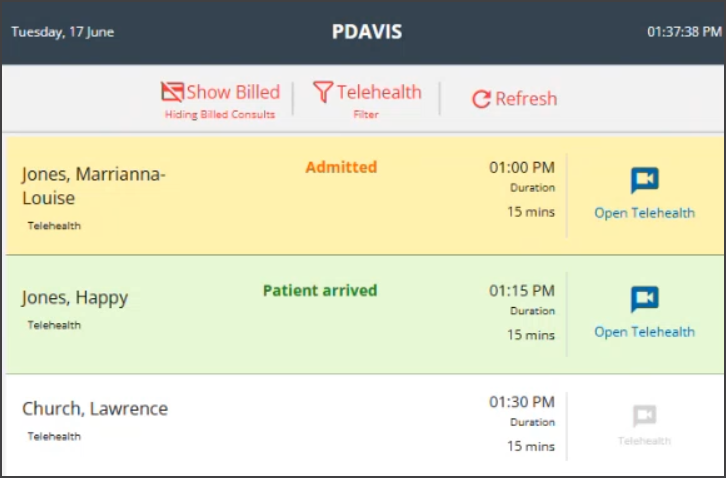Screen dimensions: 726x478
Task: Click the 01:30 PM appointment time
Action: 521,403
